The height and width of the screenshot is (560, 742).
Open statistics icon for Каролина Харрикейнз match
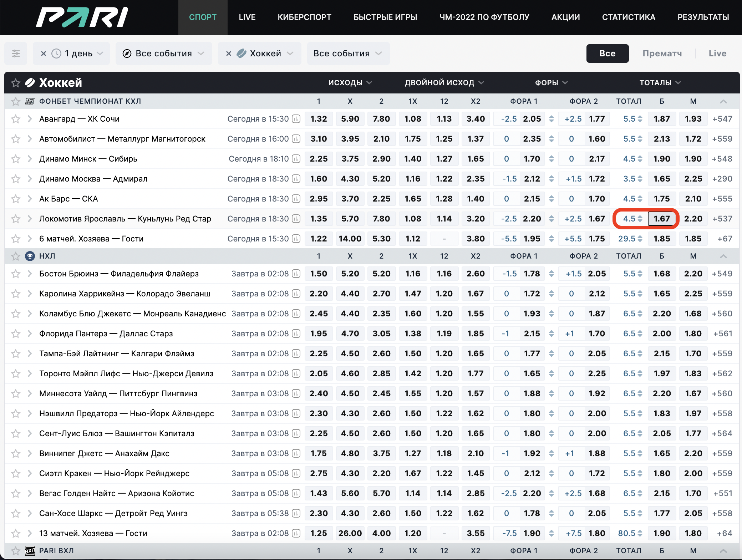point(296,294)
